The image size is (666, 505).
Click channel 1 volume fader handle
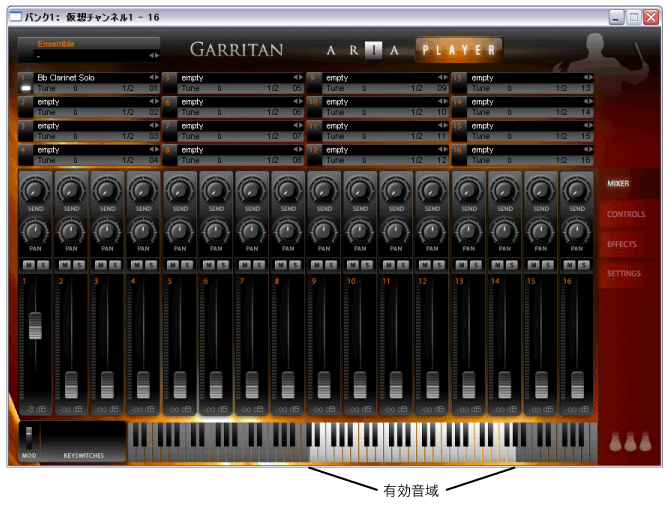coord(35,326)
